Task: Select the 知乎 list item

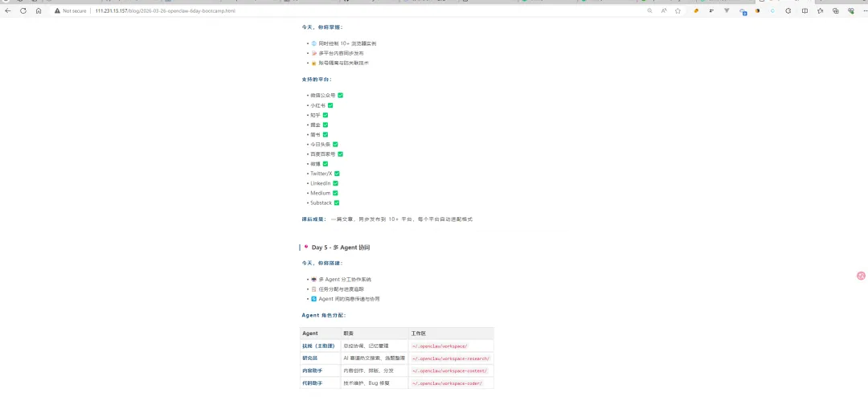Action: (x=319, y=115)
